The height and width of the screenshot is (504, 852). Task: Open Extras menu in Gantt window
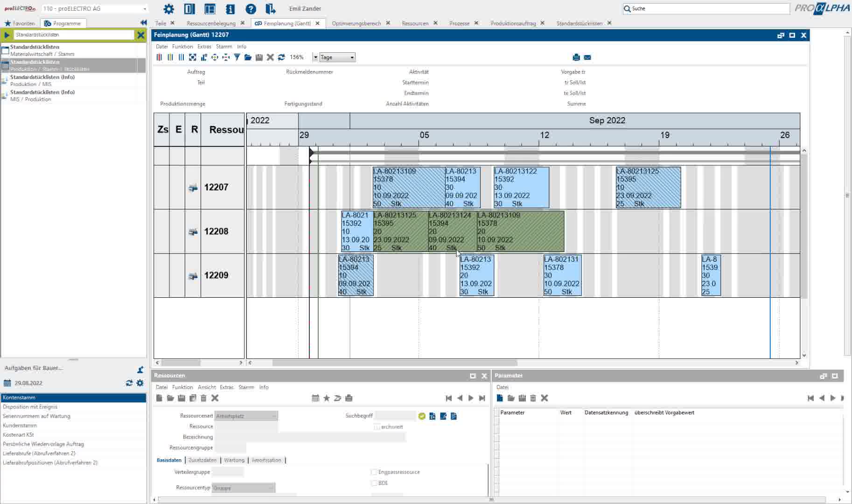204,47
